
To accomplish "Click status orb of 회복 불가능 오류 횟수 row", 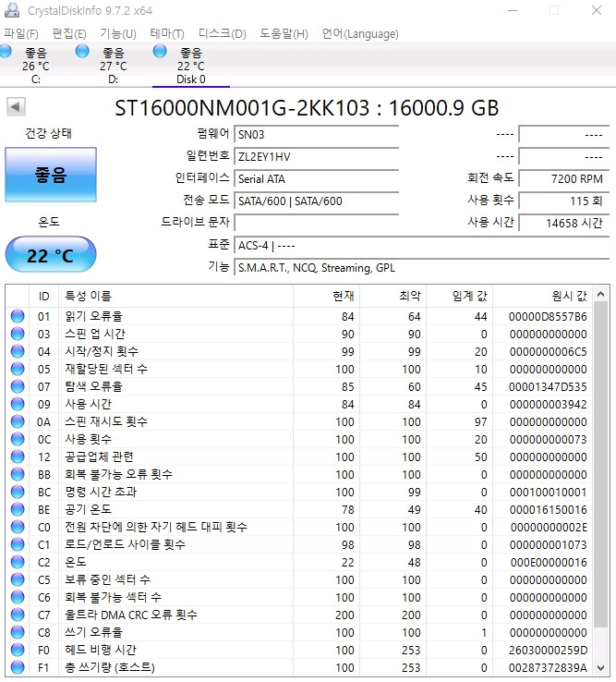I will [x=18, y=474].
